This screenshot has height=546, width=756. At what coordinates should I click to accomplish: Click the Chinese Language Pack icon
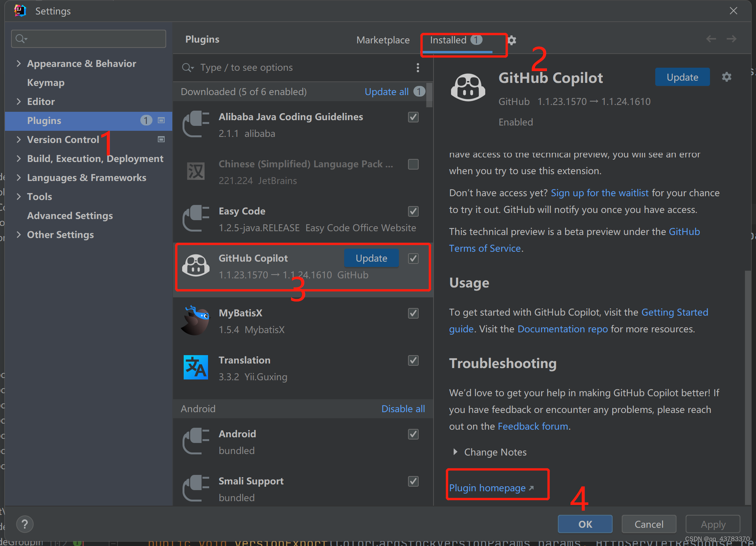(195, 171)
